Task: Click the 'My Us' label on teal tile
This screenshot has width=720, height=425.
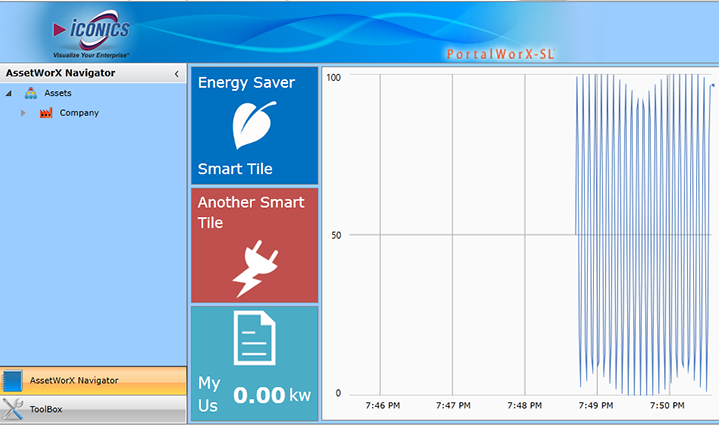Action: point(209,394)
